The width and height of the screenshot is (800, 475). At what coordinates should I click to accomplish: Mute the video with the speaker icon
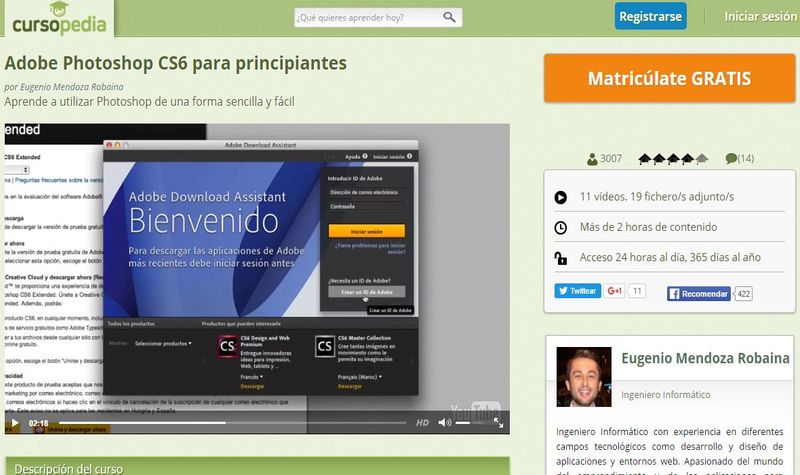pyautogui.click(x=444, y=423)
